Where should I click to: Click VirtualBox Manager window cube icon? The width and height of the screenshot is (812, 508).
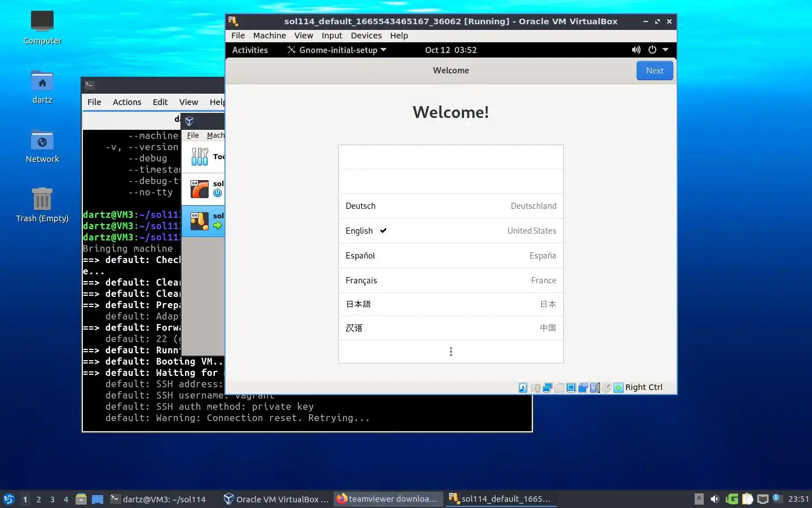point(189,121)
